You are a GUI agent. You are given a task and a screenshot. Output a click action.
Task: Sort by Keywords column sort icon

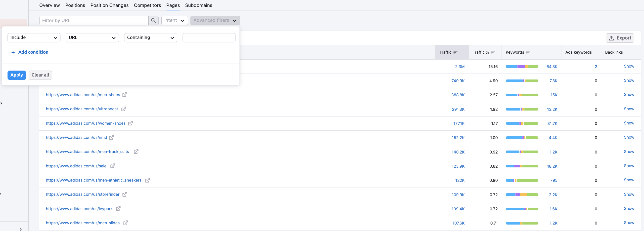pyautogui.click(x=528, y=52)
